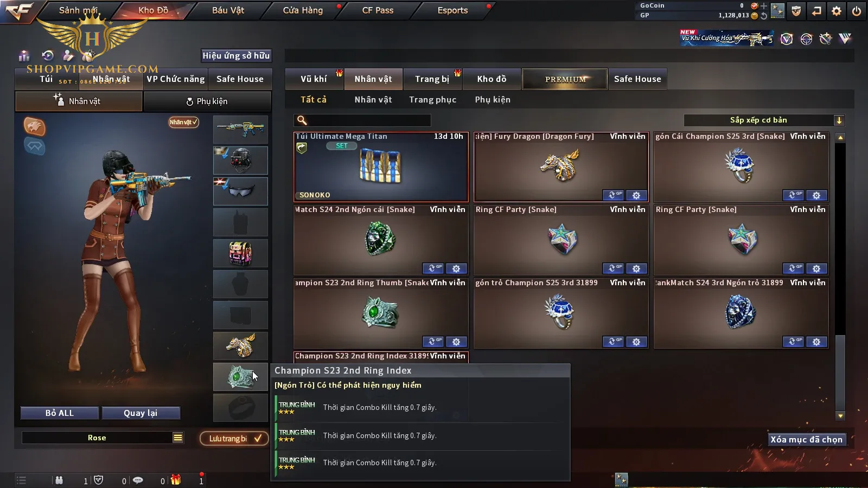This screenshot has width=868, height=488.
Task: Open the Rose character list menu
Action: 177,438
